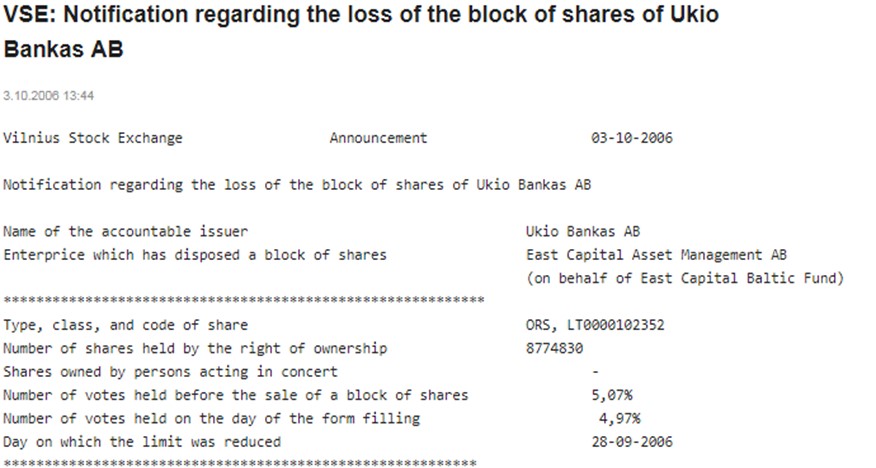
Task: Click the Number of shares held label
Action: click(x=195, y=349)
